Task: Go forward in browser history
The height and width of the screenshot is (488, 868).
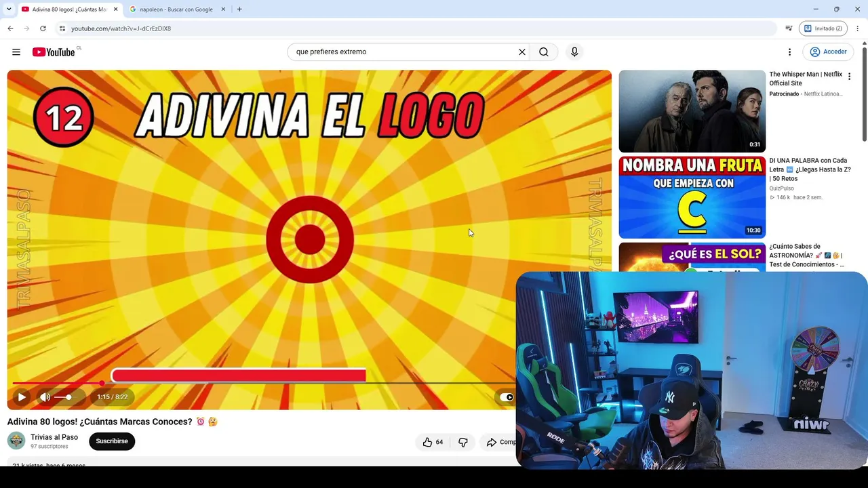Action: pos(26,28)
